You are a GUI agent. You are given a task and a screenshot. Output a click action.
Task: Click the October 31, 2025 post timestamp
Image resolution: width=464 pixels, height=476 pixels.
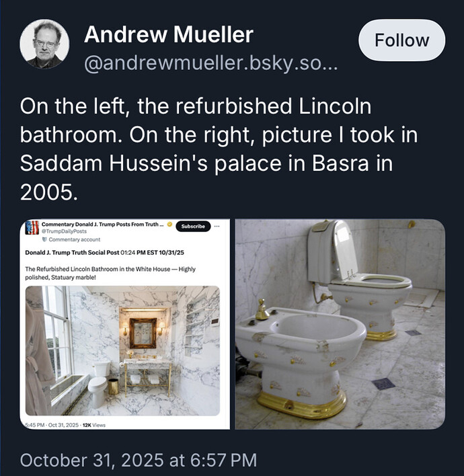(139, 461)
